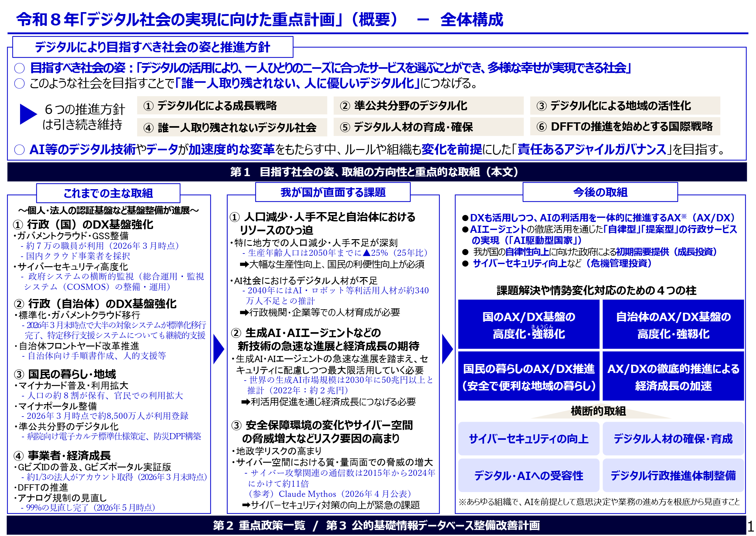Click the text '６つの推進方針 は引き続き維持'
Image resolution: width=756 pixels, height=536 pixels.
(x=83, y=117)
